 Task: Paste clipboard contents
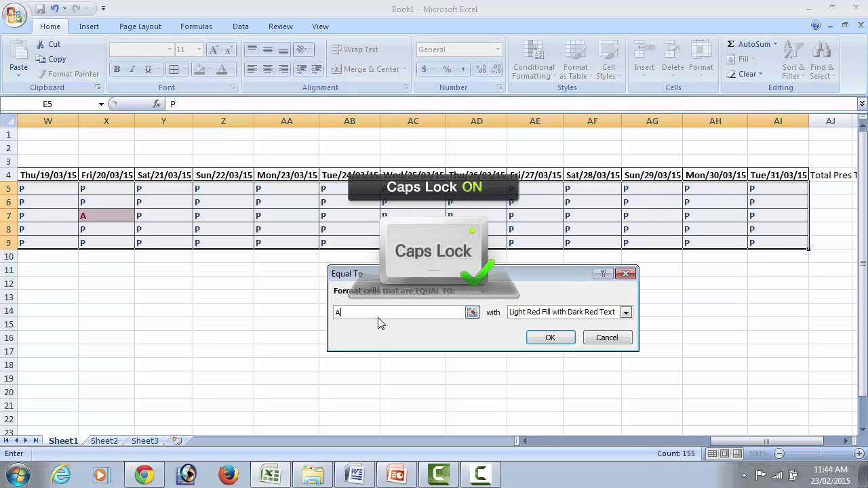(x=18, y=57)
